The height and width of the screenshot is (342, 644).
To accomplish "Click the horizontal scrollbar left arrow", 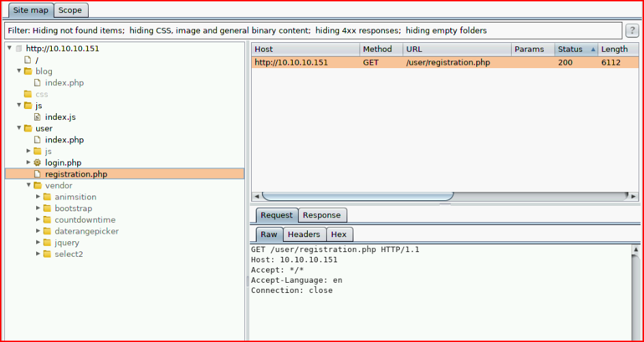I will [x=257, y=196].
